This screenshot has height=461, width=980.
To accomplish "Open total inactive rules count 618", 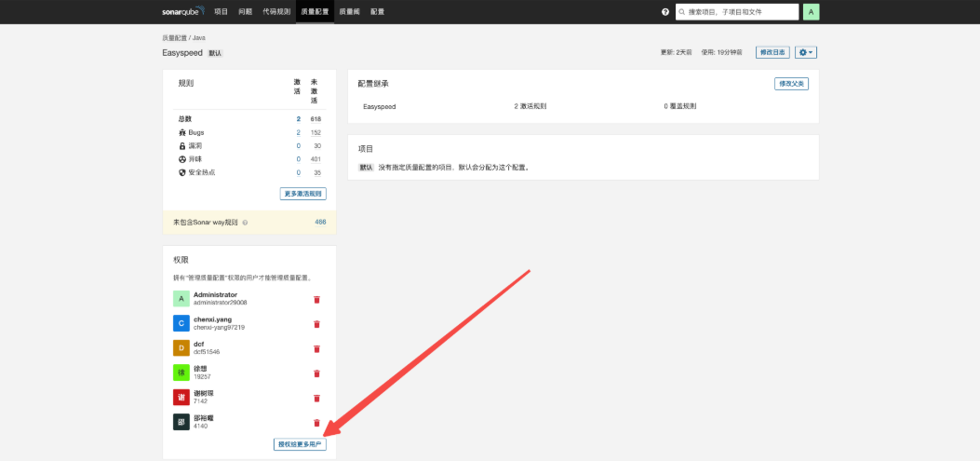I will point(315,119).
